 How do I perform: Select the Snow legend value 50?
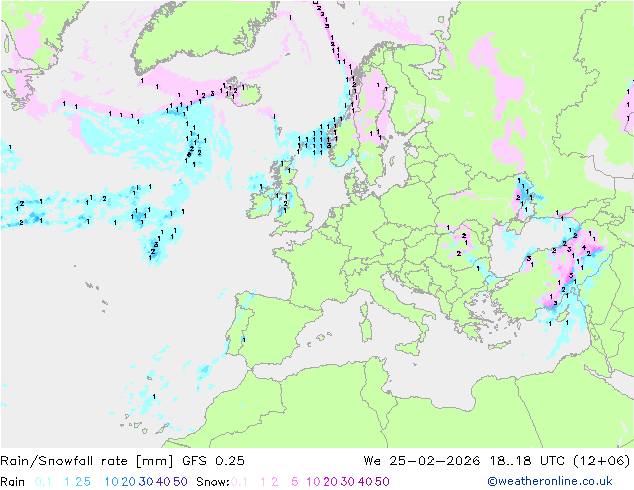coord(382,482)
